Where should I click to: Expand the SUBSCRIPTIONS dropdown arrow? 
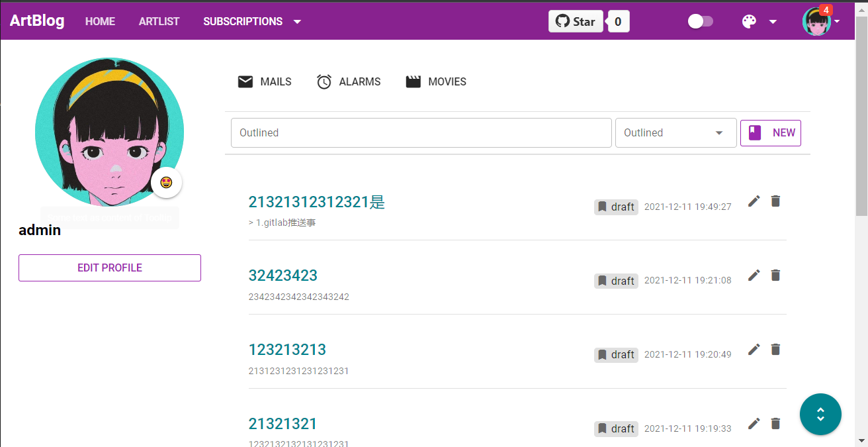(x=297, y=22)
